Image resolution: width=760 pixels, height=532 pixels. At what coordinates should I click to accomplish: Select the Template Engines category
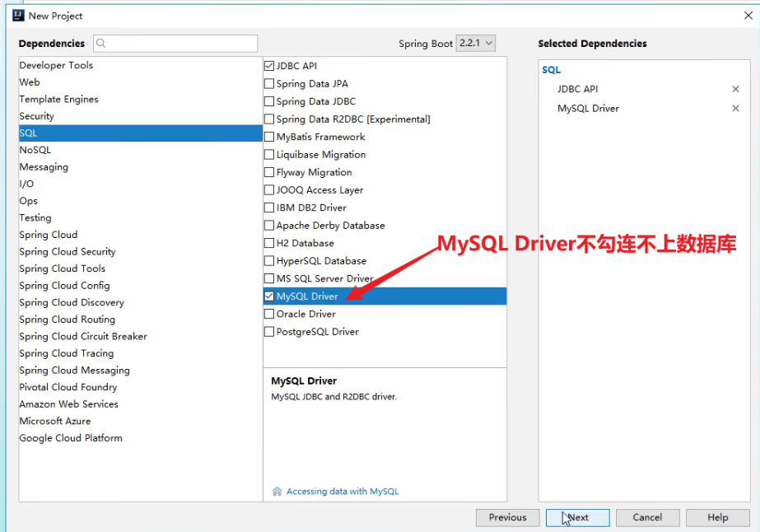[x=141, y=99]
